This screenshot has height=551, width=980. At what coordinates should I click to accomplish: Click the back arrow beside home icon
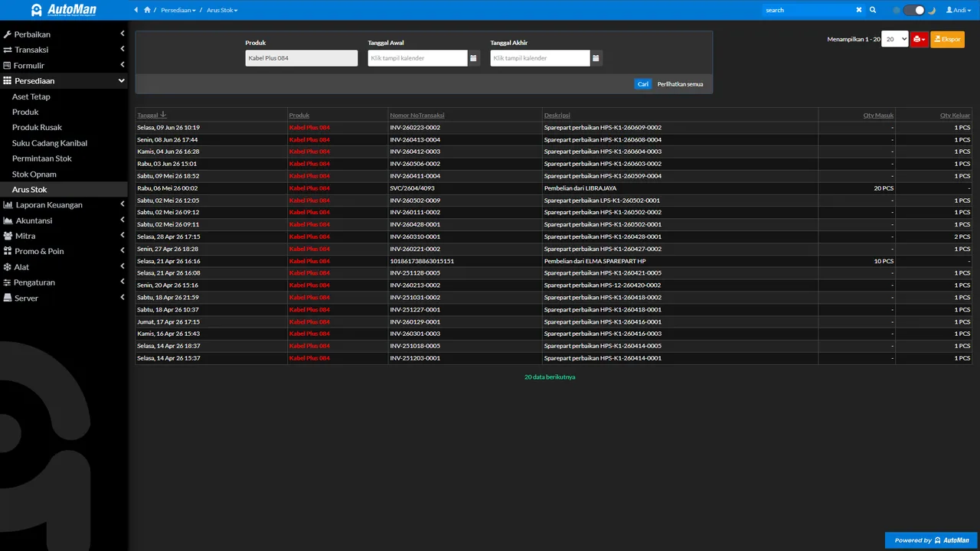pos(136,10)
